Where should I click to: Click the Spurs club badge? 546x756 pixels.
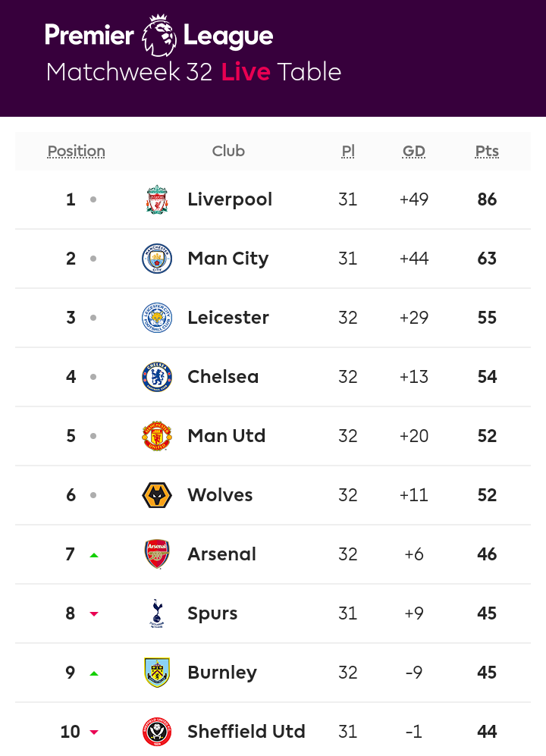coord(157,613)
